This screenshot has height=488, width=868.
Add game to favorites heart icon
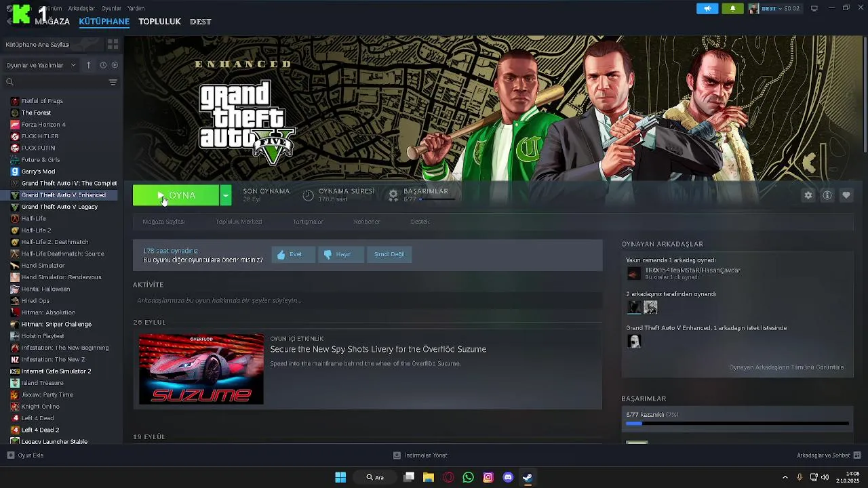click(x=846, y=195)
